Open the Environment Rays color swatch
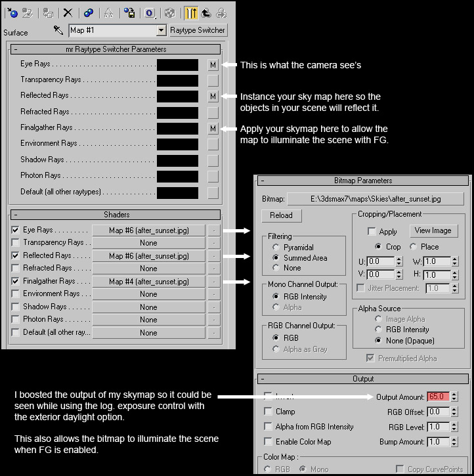Image resolution: width=474 pixels, height=476 pixels. pos(177,144)
